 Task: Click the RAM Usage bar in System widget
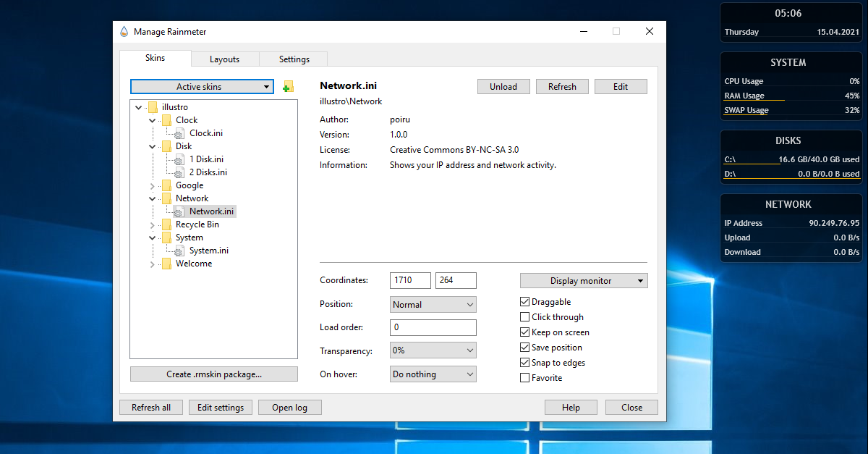pyautogui.click(x=754, y=100)
